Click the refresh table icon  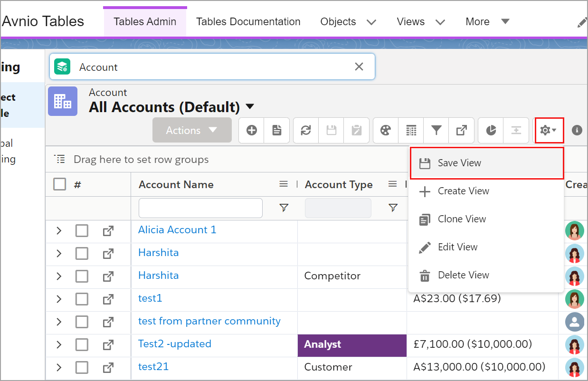click(x=306, y=130)
